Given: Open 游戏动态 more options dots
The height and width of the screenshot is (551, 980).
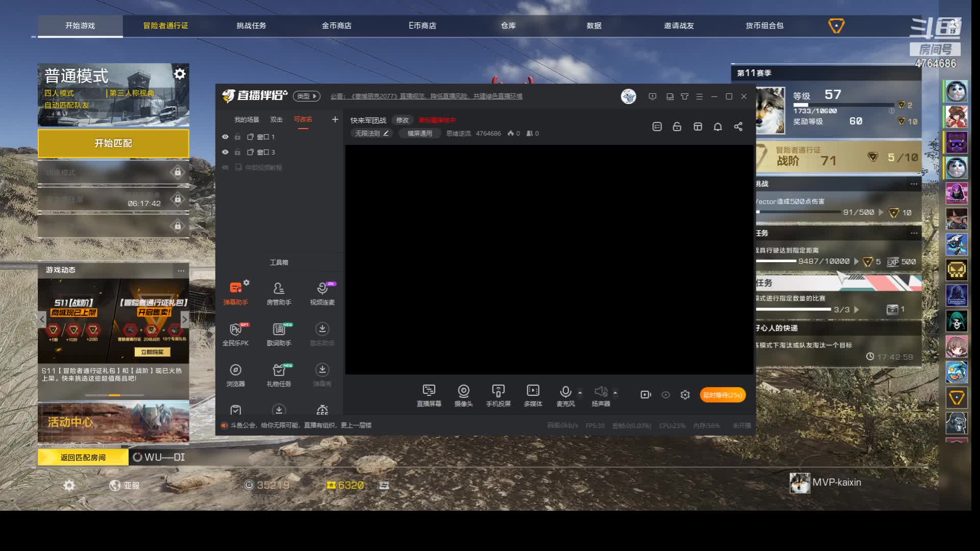Looking at the screenshot, I should (181, 270).
